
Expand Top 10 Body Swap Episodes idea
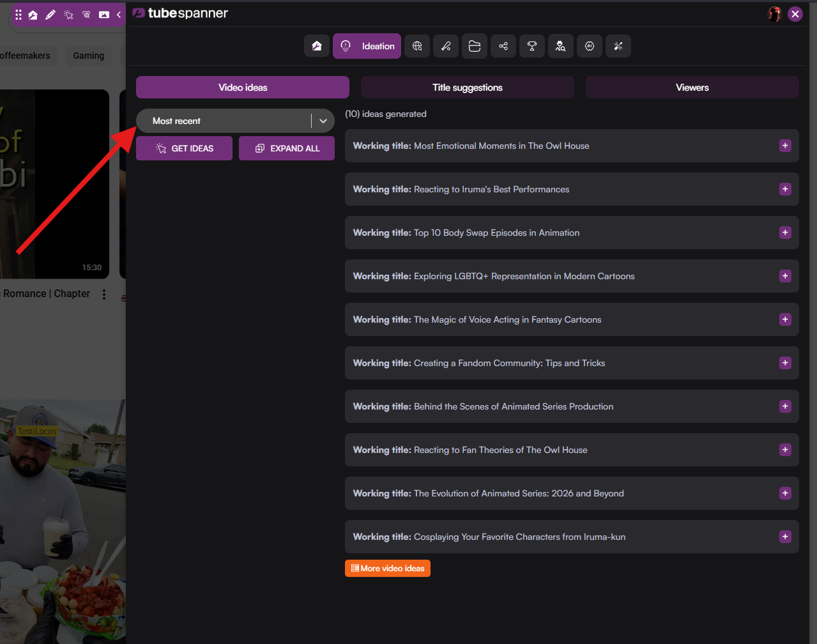pos(786,233)
